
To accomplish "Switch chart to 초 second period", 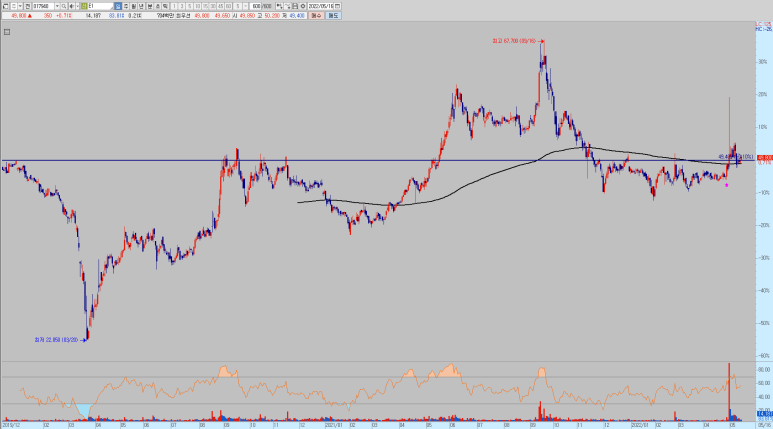I will click(158, 6).
